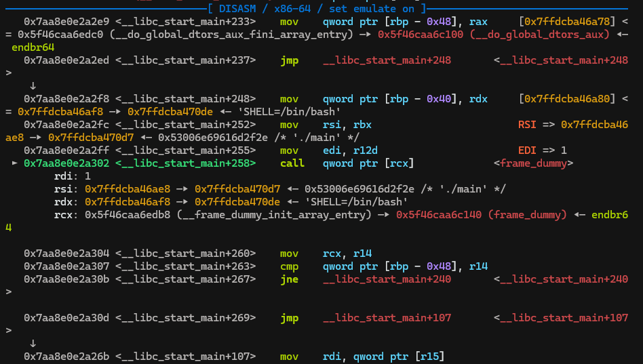Viewport: 643px width, 364px height.
Task: Click the cmp instruction mnemonic
Action: 290,266
